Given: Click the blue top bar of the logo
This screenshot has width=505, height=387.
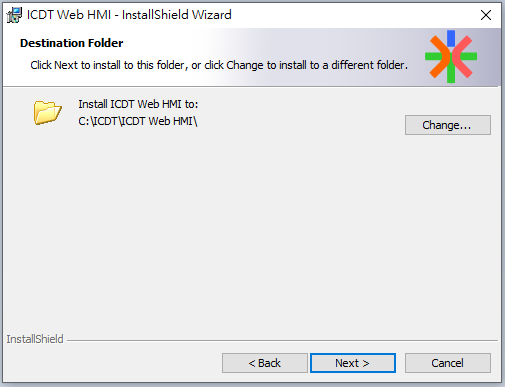Looking at the screenshot, I should coord(451,38).
